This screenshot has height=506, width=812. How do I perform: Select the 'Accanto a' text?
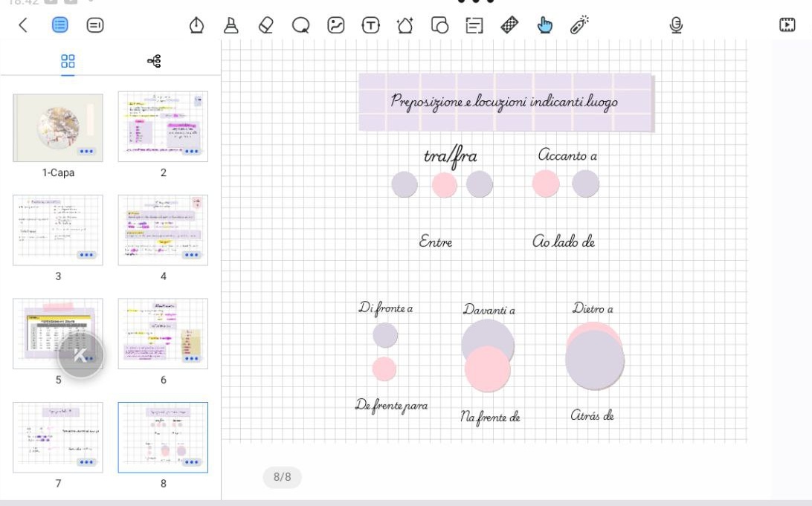point(567,155)
